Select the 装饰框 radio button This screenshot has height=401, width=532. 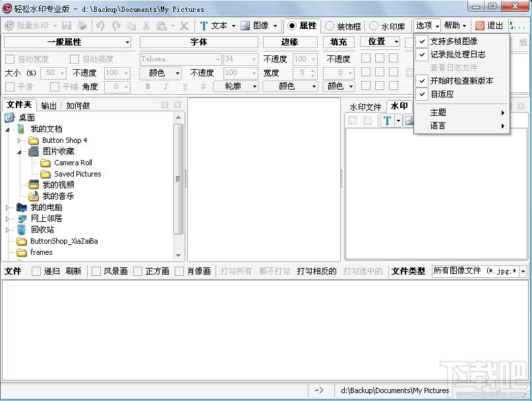pos(329,26)
